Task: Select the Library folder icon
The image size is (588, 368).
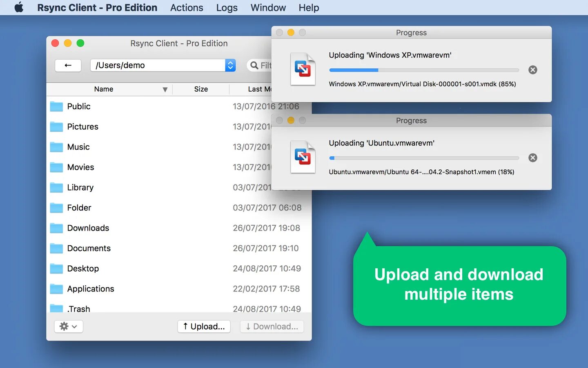Action: pos(56,187)
